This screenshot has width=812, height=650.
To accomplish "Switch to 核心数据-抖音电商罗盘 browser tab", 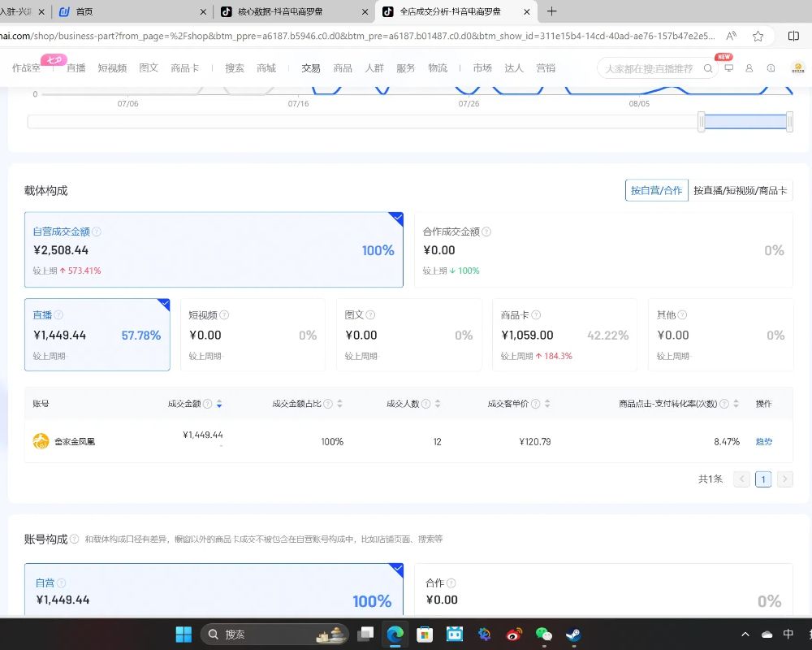I will [284, 11].
